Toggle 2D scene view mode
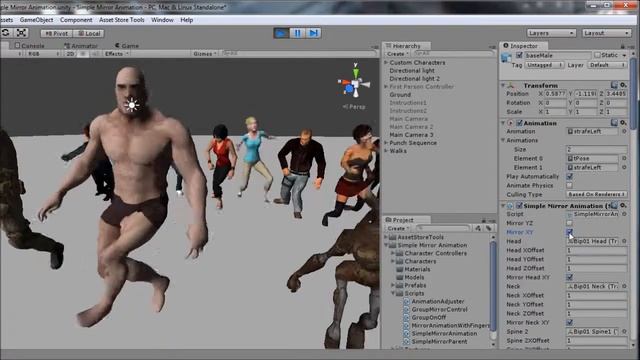The image size is (640, 360). click(x=70, y=53)
